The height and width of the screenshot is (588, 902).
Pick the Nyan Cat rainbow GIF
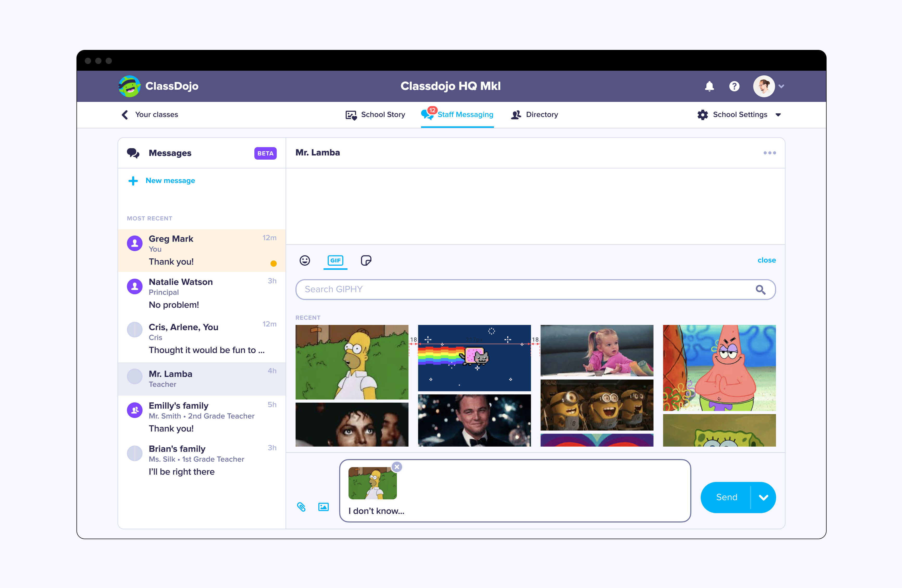pos(474,358)
